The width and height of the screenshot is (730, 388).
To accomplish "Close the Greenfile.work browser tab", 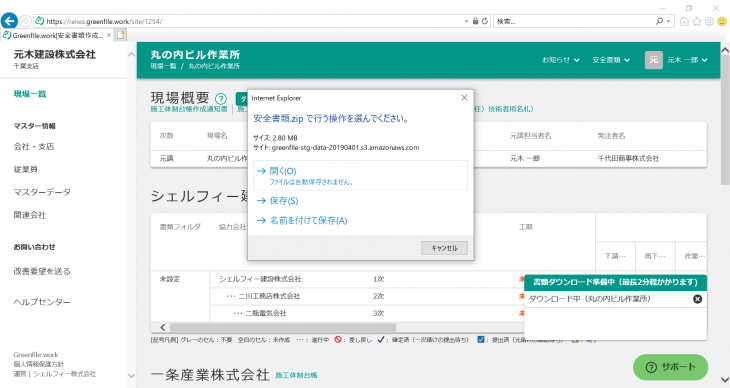I will [x=109, y=35].
